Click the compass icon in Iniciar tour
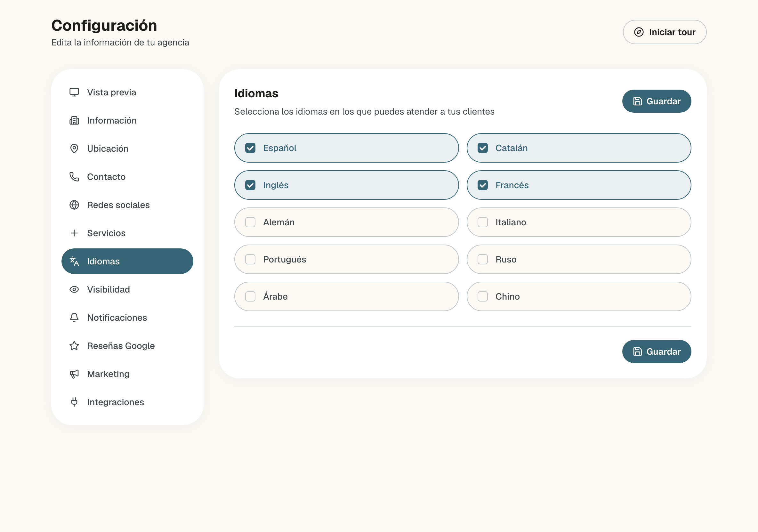 [x=639, y=32]
